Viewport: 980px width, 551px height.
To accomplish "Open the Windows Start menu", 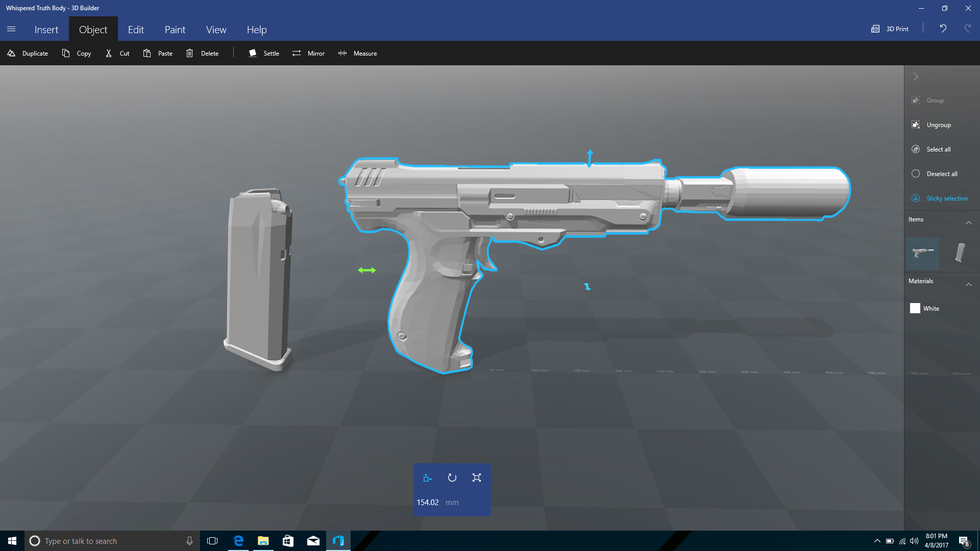I will tap(12, 541).
